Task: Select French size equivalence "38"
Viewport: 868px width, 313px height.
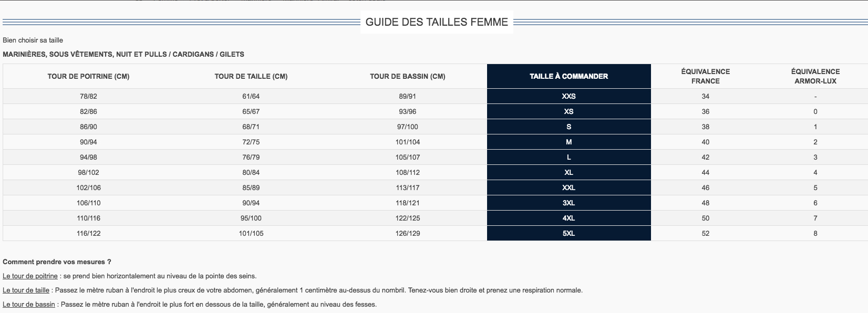Action: pos(706,127)
